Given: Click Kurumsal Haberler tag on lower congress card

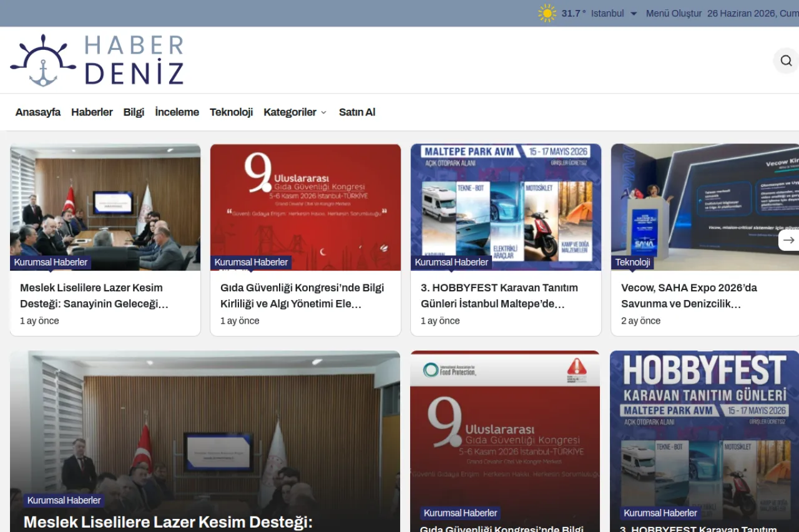Looking at the screenshot, I should click(461, 513).
